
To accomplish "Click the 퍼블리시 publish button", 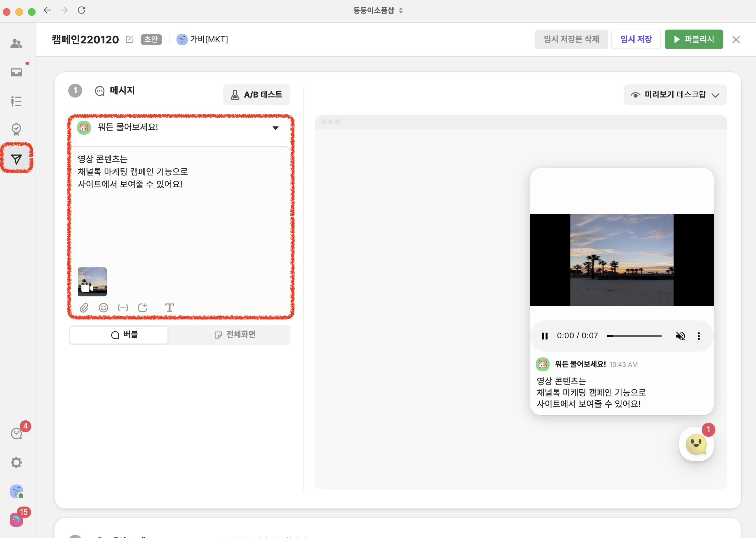I will coord(693,39).
